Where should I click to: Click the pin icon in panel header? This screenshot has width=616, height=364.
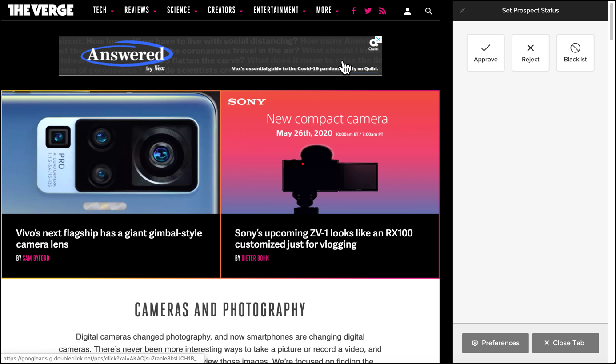[x=462, y=10]
